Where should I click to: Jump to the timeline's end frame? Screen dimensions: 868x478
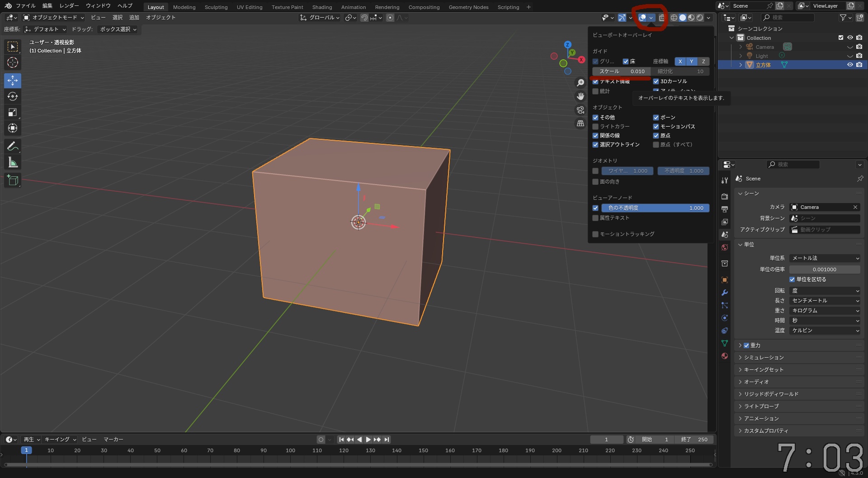point(387,440)
